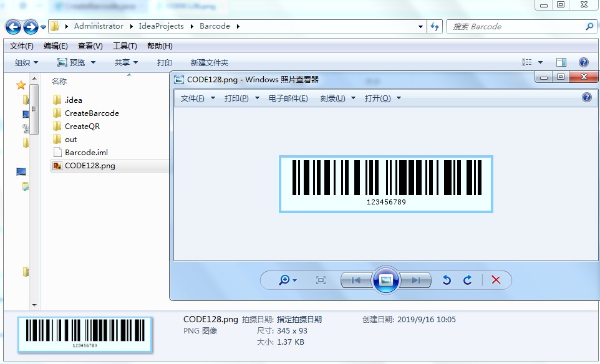Close the Photo Viewer window

584,77
